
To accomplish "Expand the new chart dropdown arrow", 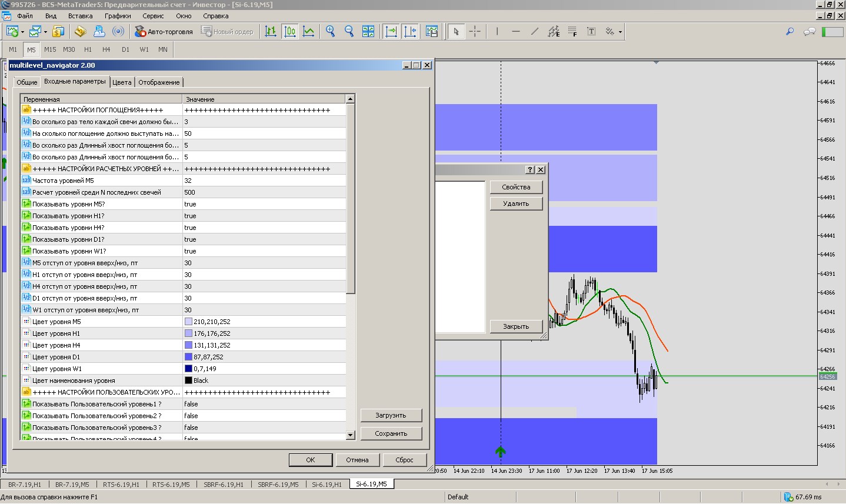I will (x=22, y=32).
